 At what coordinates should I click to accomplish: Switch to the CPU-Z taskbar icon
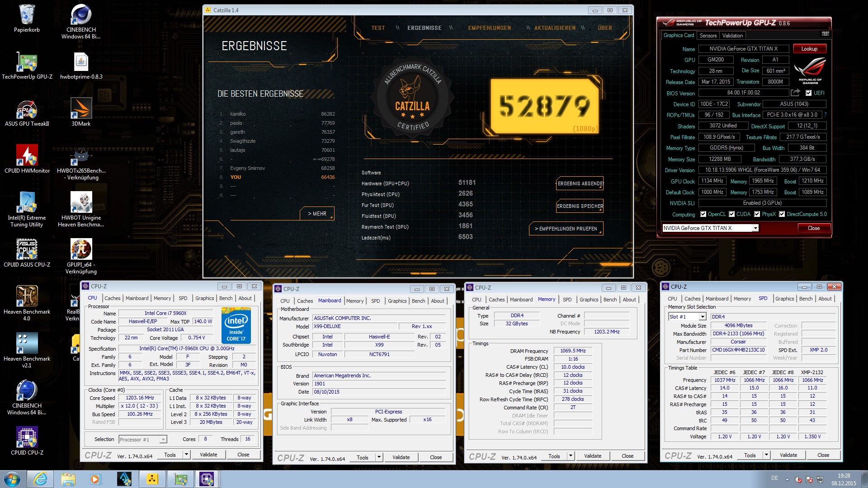[207, 479]
